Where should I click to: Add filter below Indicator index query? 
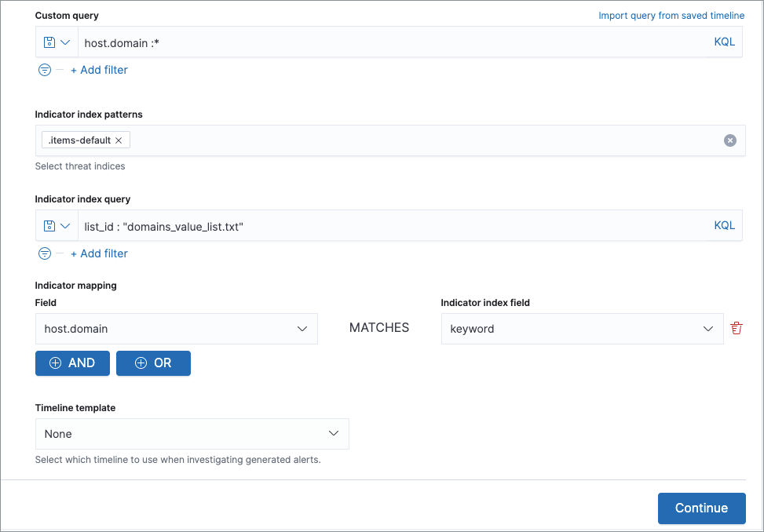click(99, 253)
